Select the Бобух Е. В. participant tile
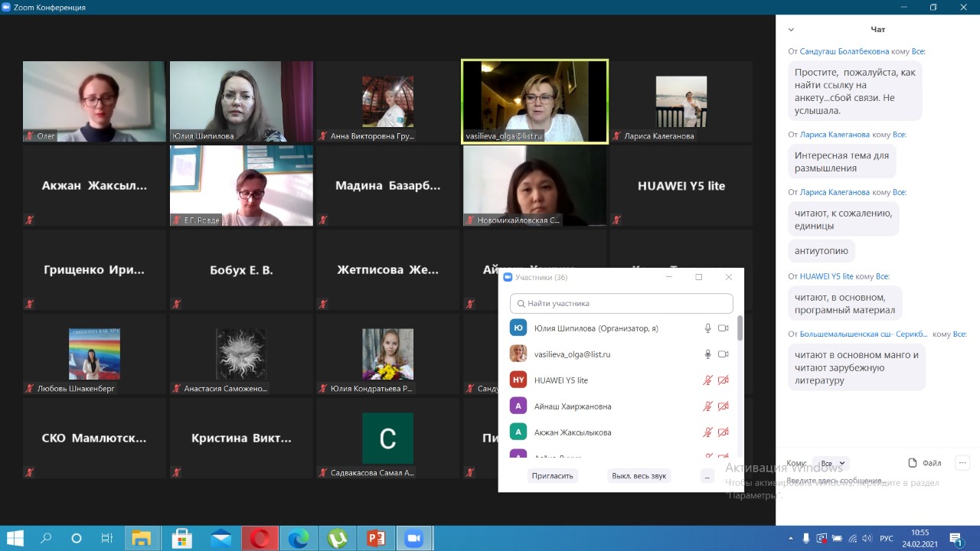 [x=241, y=269]
